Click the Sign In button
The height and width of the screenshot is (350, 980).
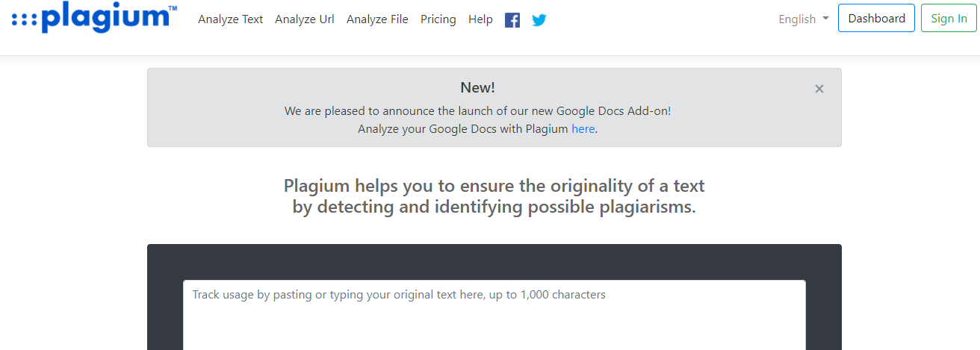tap(949, 18)
